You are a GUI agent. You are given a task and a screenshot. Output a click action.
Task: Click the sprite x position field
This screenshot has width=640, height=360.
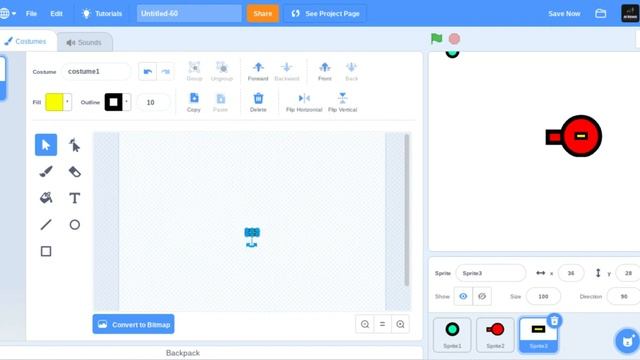coord(571,273)
